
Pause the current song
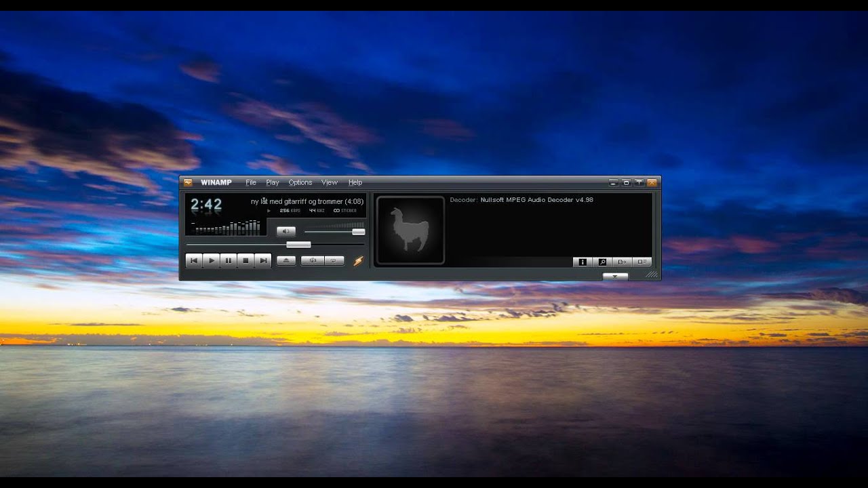point(229,260)
